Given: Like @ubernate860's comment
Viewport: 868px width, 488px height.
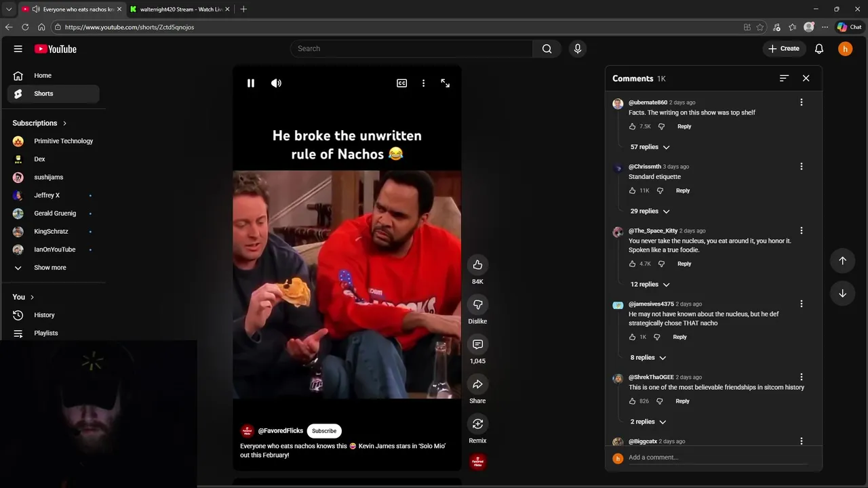Looking at the screenshot, I should pos(633,127).
